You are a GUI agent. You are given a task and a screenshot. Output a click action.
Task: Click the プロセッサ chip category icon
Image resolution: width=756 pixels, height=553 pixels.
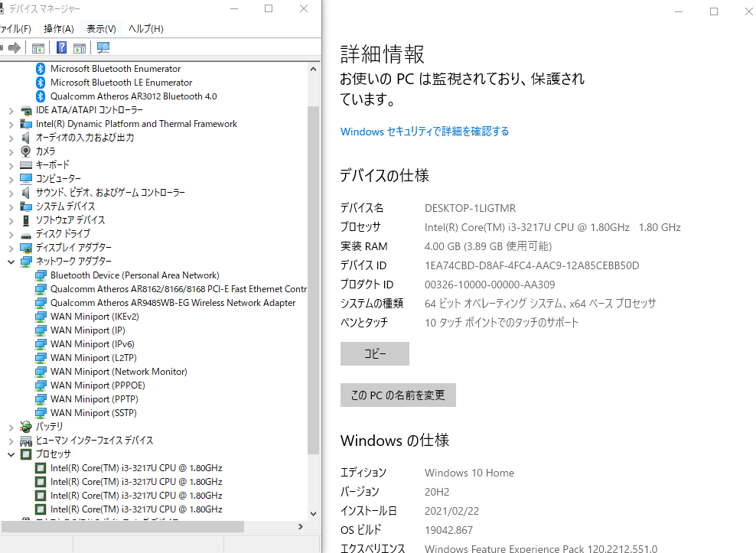coord(26,454)
